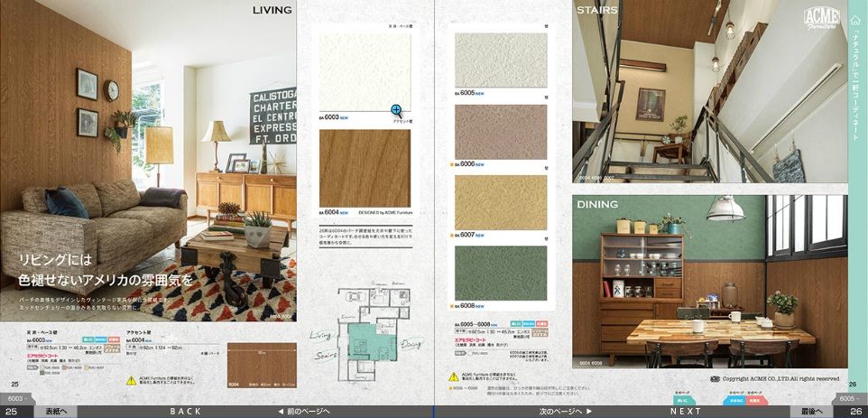Click the warning triangle icon on right page
868x418 pixels.
(454, 376)
